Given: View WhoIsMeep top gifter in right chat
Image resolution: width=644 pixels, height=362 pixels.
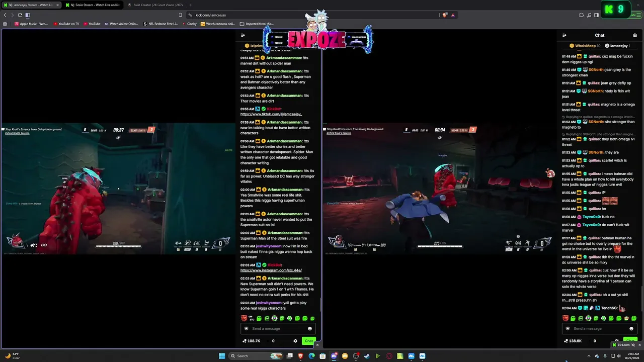Looking at the screenshot, I should click(x=585, y=46).
